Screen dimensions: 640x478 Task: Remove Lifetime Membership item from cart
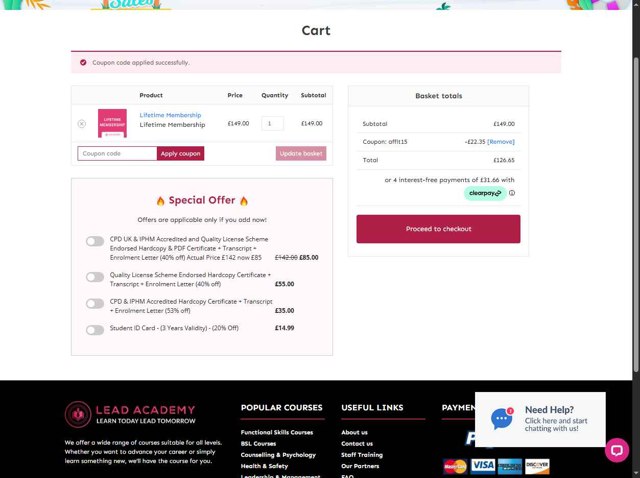pyautogui.click(x=82, y=124)
